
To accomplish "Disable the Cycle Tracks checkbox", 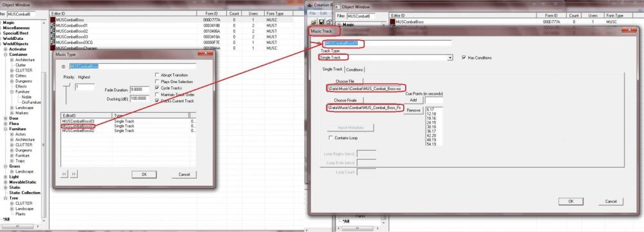I will click(x=157, y=88).
